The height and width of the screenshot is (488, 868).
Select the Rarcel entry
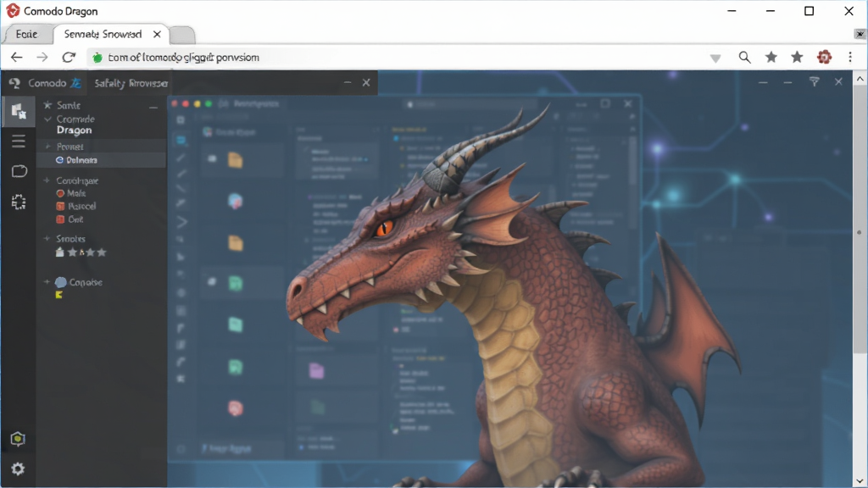[x=82, y=207]
